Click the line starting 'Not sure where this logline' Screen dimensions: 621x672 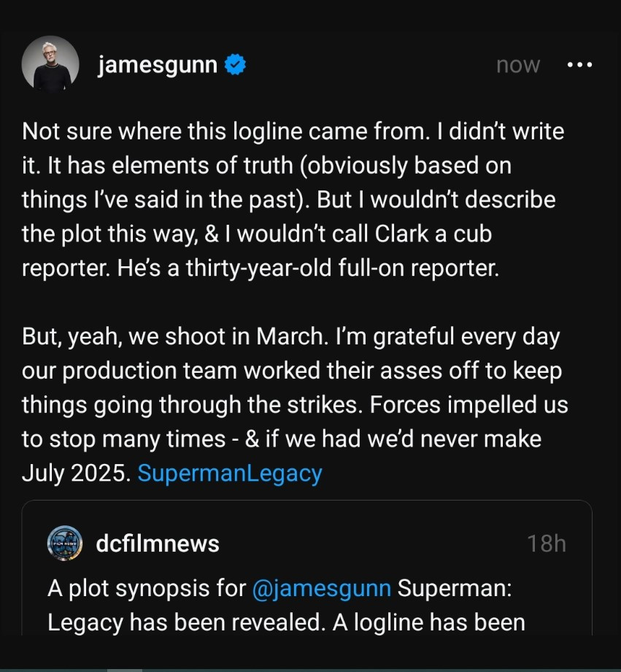(x=293, y=132)
